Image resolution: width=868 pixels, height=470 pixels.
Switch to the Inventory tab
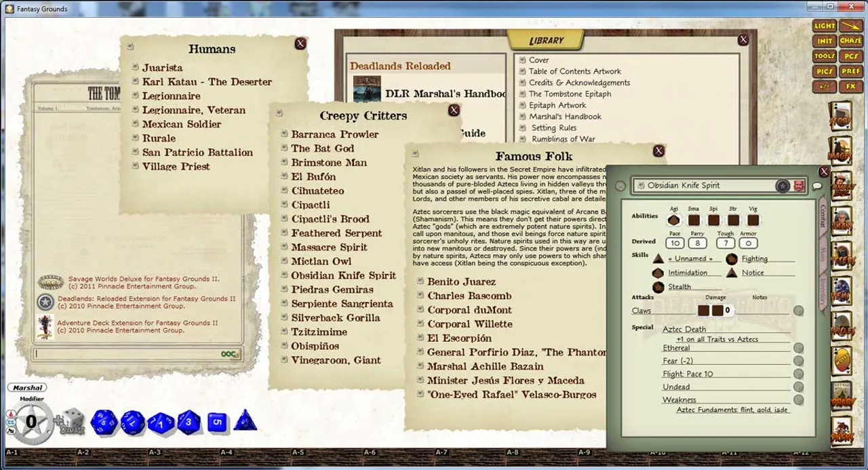[824, 290]
